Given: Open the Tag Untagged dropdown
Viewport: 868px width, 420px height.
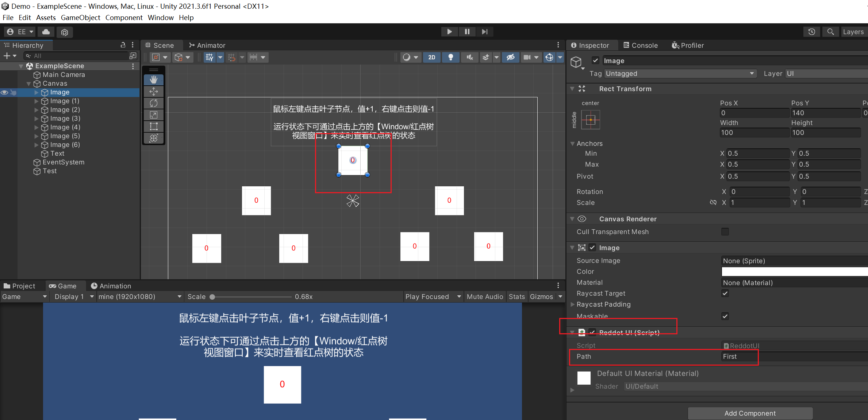Looking at the screenshot, I should [680, 74].
